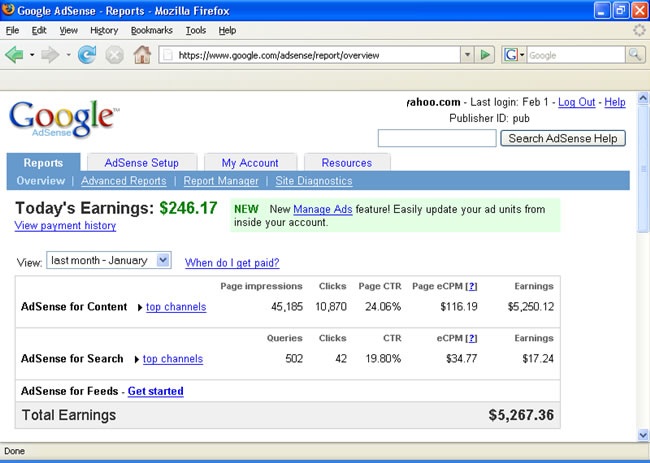Open the Edit menu

point(39,30)
